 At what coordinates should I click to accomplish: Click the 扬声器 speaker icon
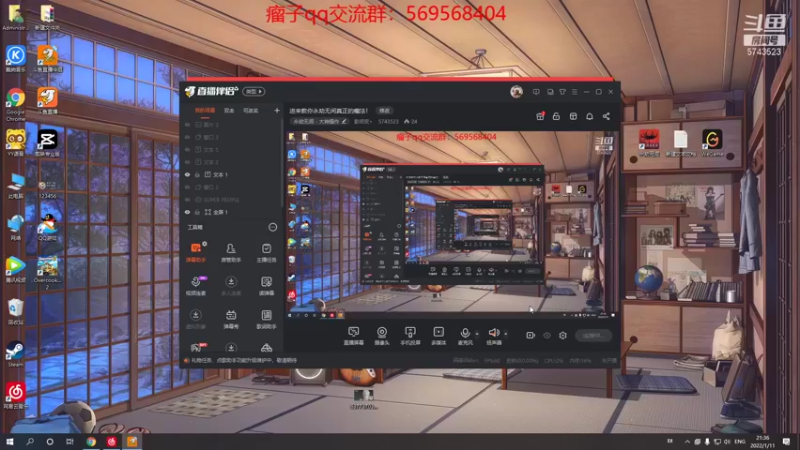pos(493,333)
